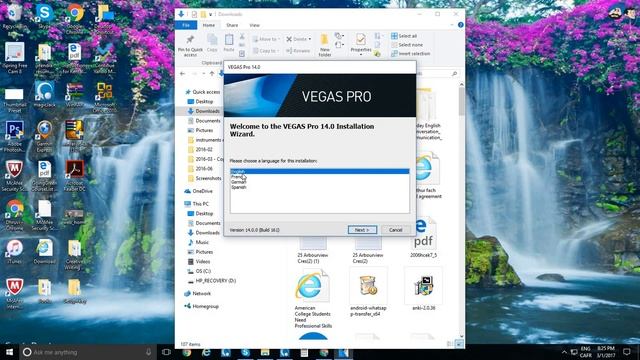Click the Explorer Up arrow
Image resolution: width=640 pixels, height=360 pixels.
[212, 73]
